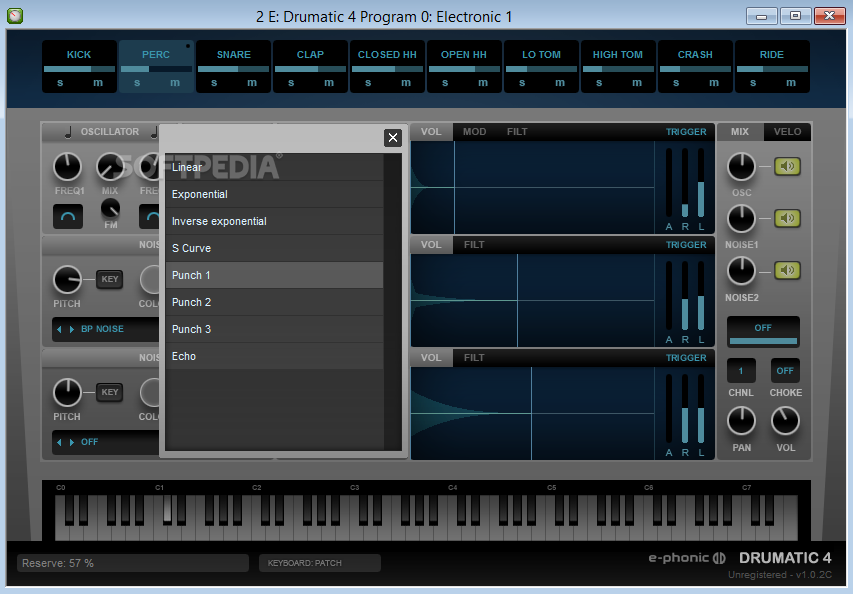This screenshot has width=853, height=594.
Task: Mute the KICK channel
Action: click(98, 83)
